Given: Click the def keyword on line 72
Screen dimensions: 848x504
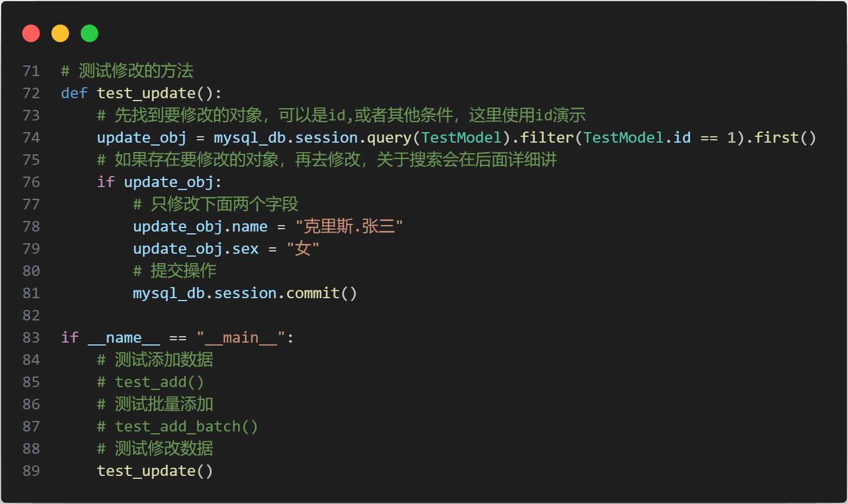Looking at the screenshot, I should (74, 94).
